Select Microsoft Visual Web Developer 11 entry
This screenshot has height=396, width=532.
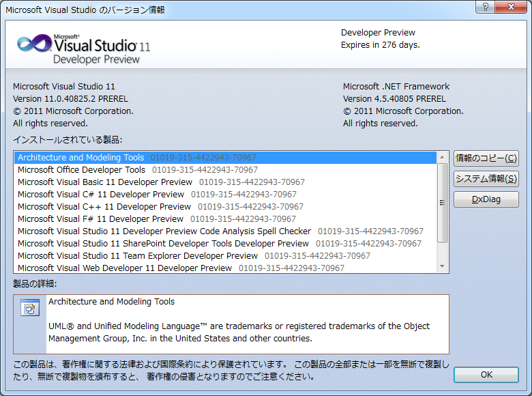pyautogui.click(x=125, y=268)
